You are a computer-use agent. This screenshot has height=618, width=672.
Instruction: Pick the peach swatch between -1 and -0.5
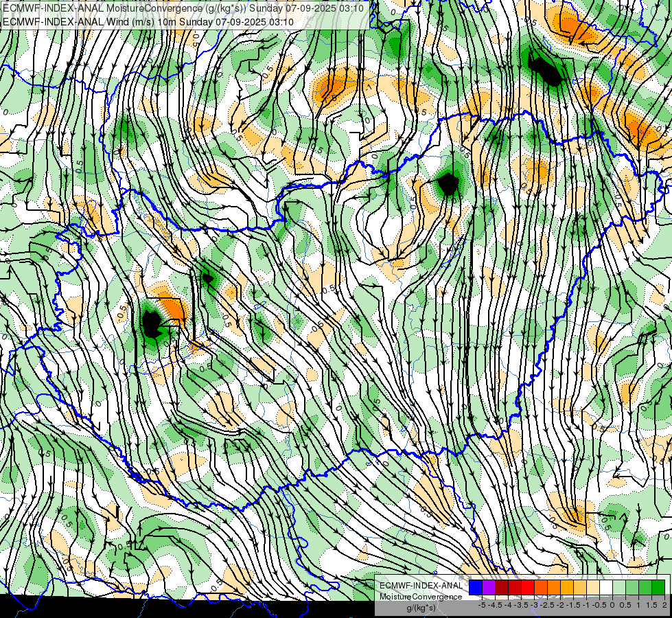click(x=593, y=587)
